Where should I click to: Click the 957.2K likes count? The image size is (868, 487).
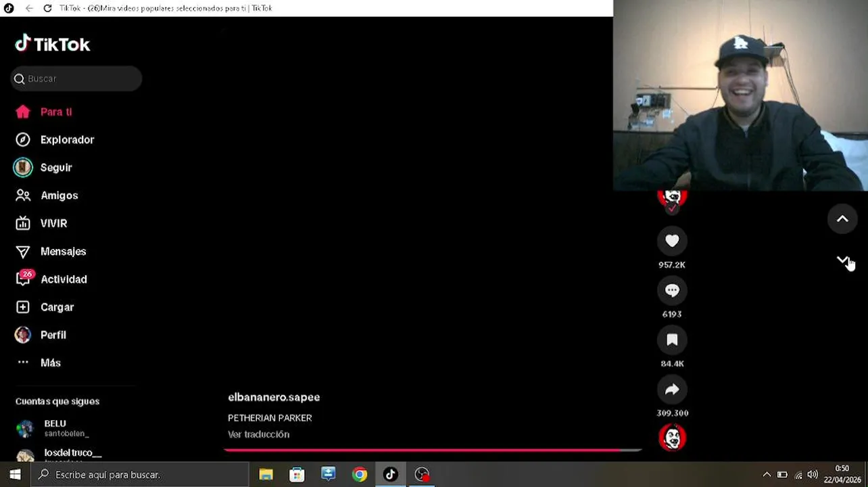click(x=672, y=264)
